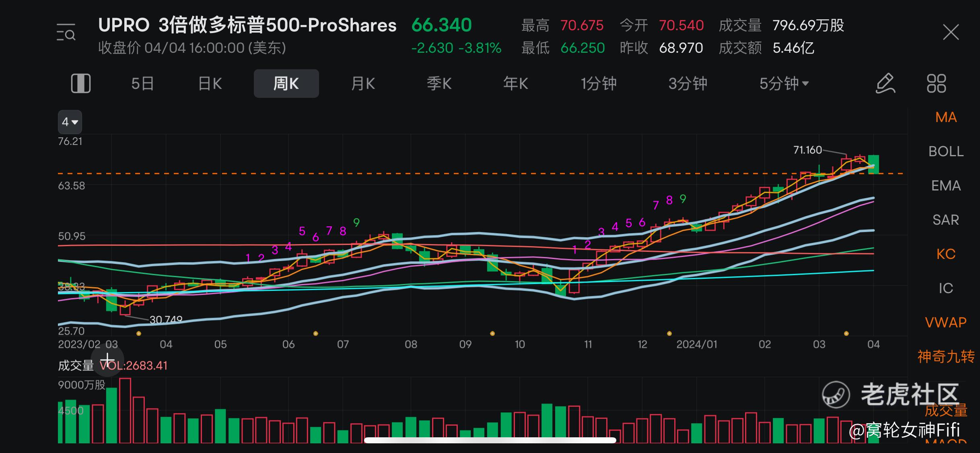Toggle the BOLL indicator

point(946,152)
